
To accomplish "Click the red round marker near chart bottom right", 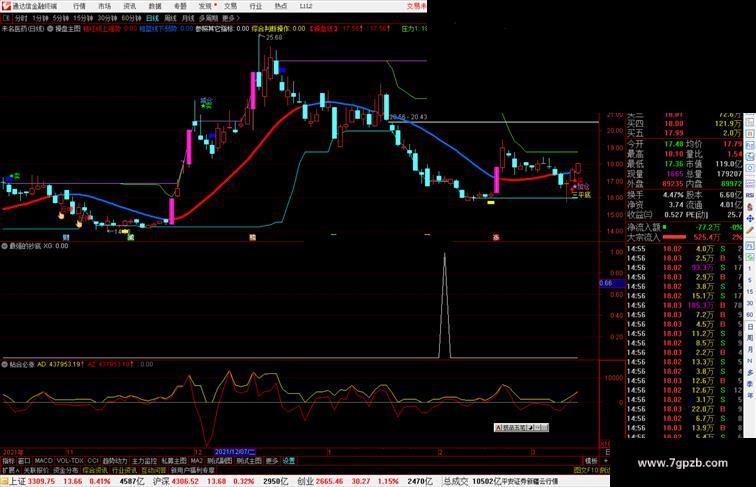I will tap(496, 237).
